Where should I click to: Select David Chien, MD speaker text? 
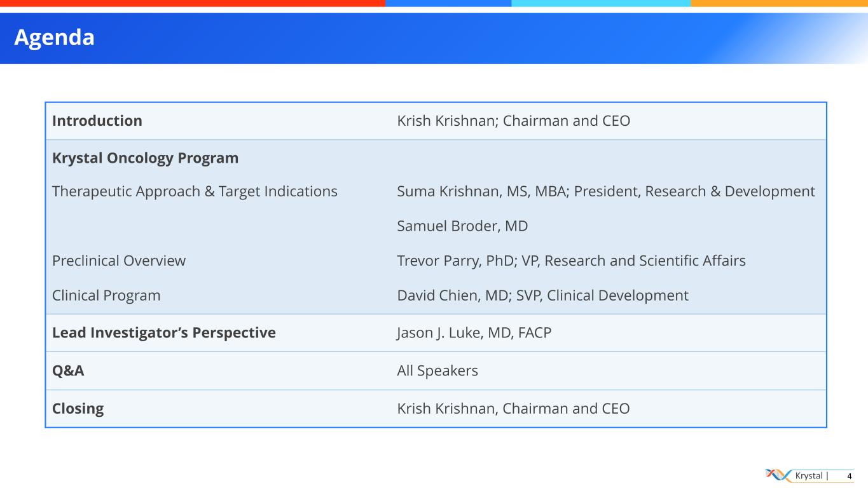point(542,295)
